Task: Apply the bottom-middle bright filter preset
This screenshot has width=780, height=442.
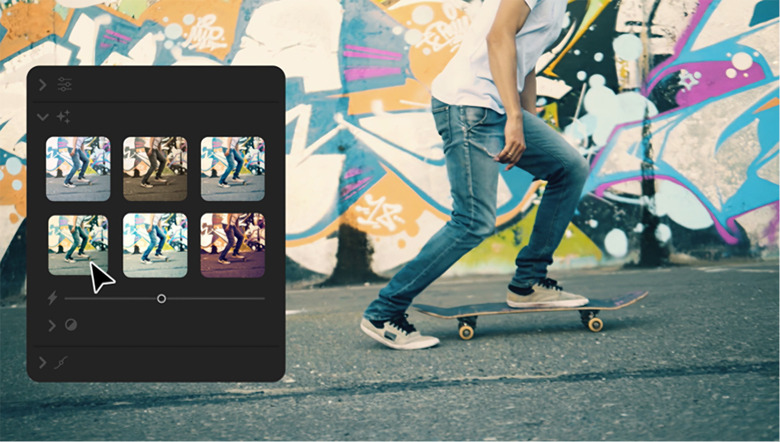Action: pyautogui.click(x=155, y=245)
